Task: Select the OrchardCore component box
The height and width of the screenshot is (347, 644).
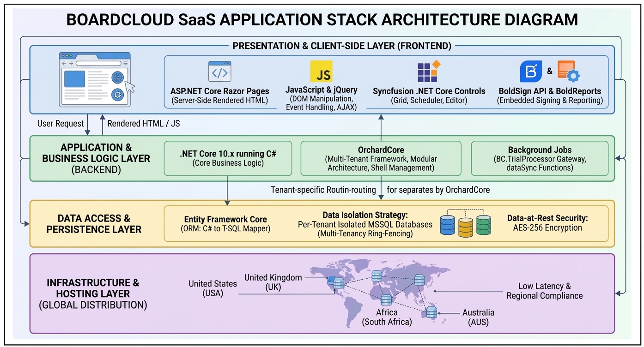Action: (x=381, y=158)
